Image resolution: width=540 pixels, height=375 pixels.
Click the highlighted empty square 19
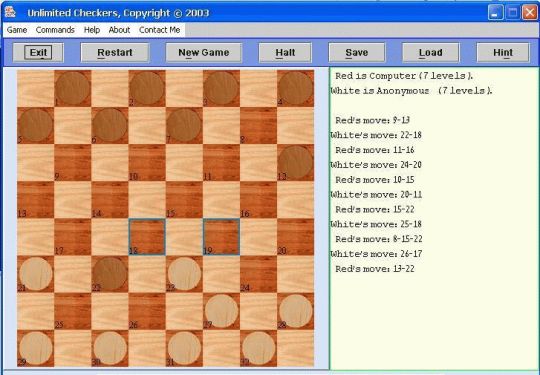pos(221,237)
